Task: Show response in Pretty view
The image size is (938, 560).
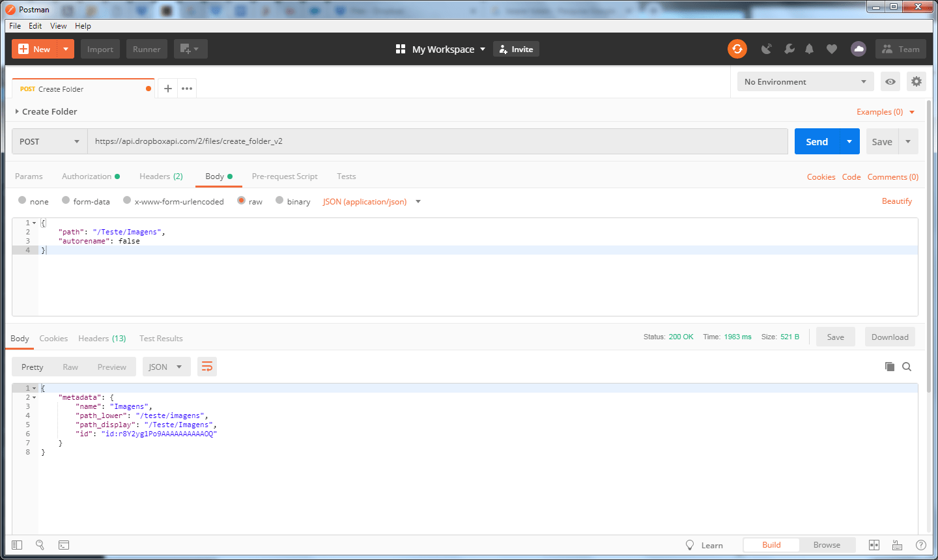Action: click(33, 367)
